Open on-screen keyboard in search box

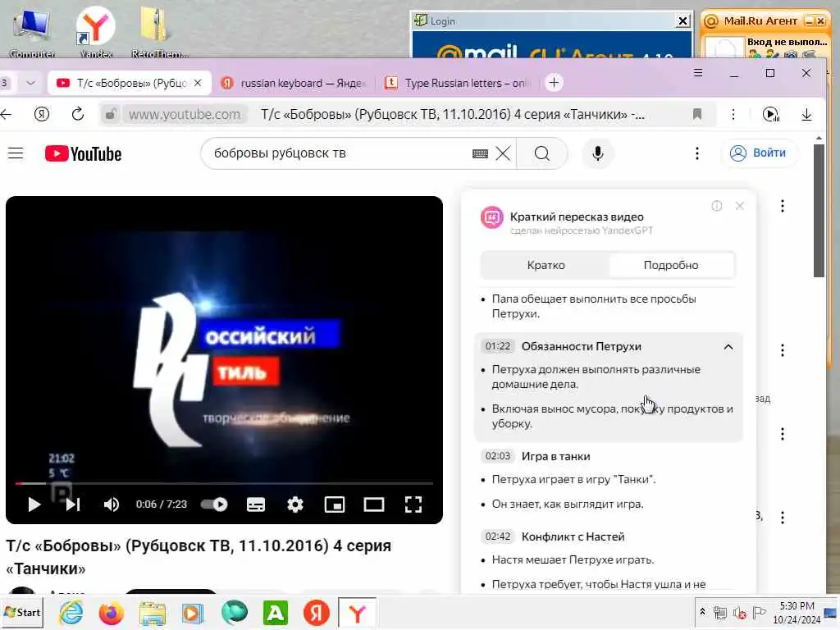point(480,153)
